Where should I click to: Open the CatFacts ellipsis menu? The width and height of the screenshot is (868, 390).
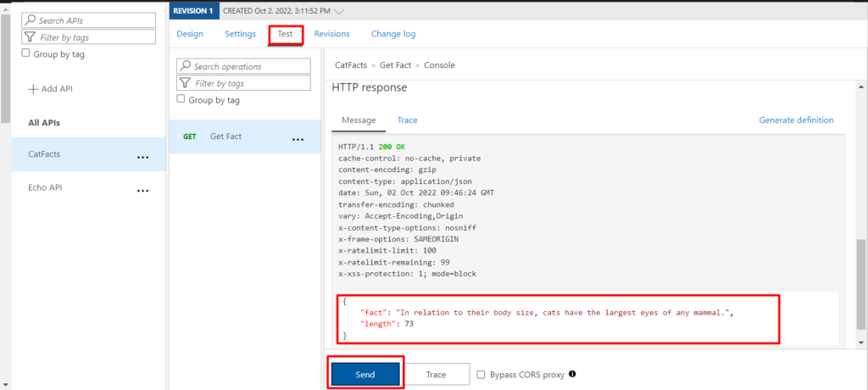[142, 158]
